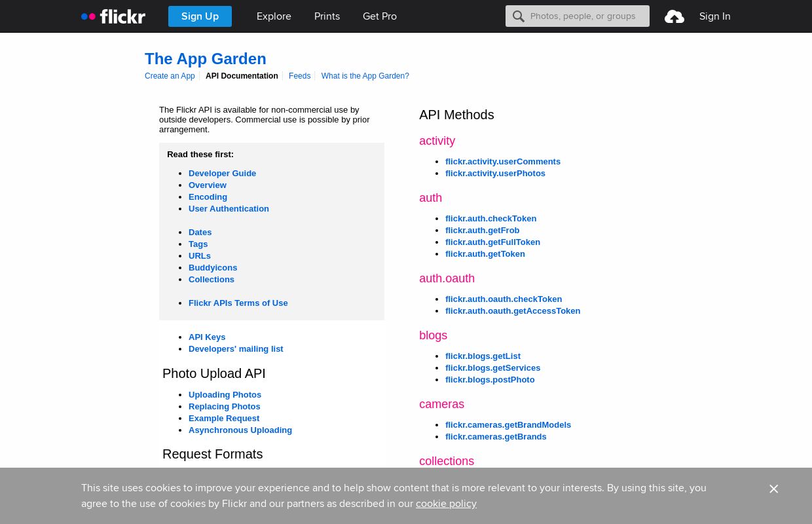The width and height of the screenshot is (812, 524).
Task: Open flickr.auth.getFullToken method
Action: (x=492, y=242)
